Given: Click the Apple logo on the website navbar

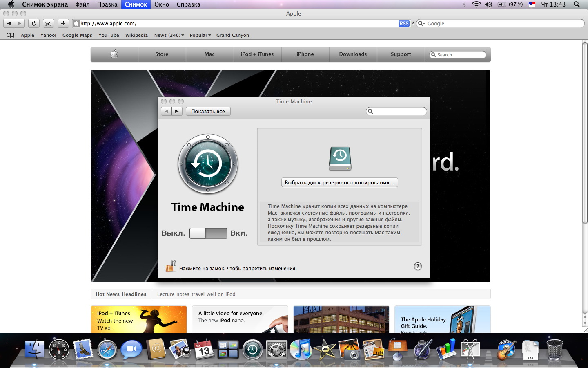Looking at the screenshot, I should click(x=114, y=54).
